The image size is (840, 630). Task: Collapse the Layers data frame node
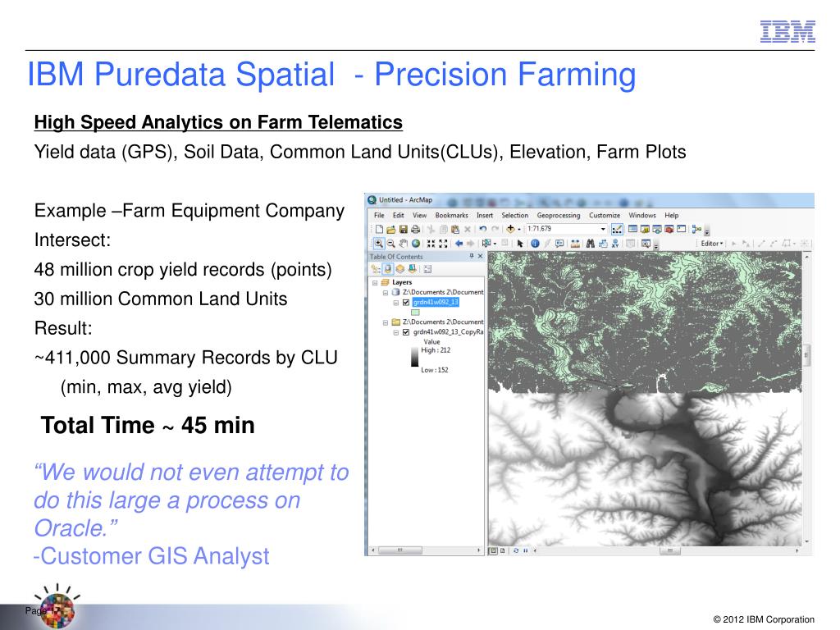[x=375, y=282]
